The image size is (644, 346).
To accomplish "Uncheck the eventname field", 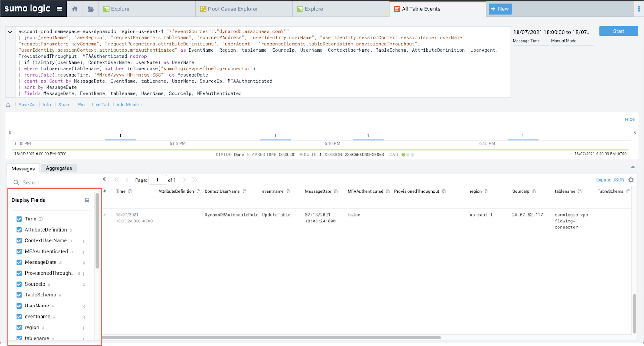I will (19, 317).
